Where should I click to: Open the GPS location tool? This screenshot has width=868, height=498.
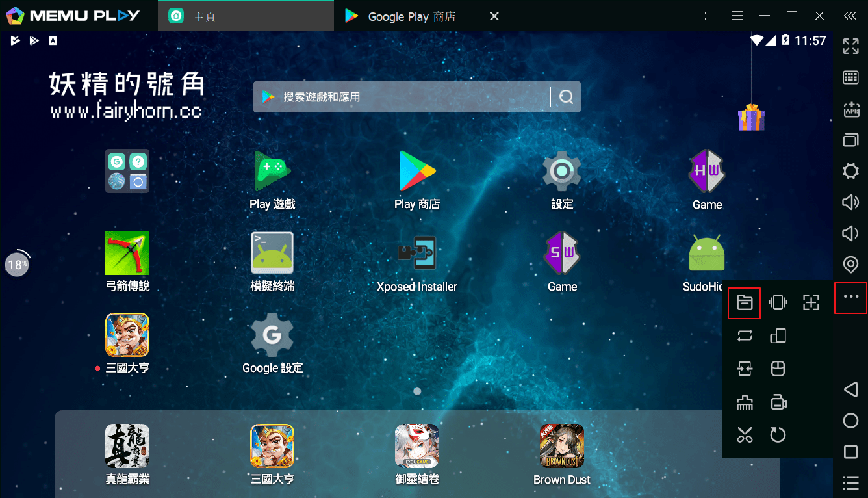[850, 265]
